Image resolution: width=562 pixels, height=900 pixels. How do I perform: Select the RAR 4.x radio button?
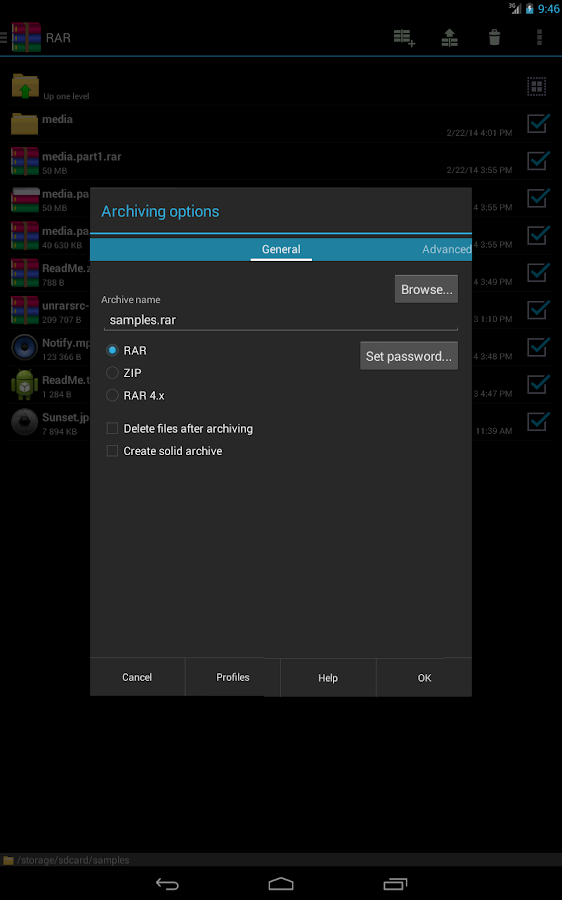tap(113, 395)
